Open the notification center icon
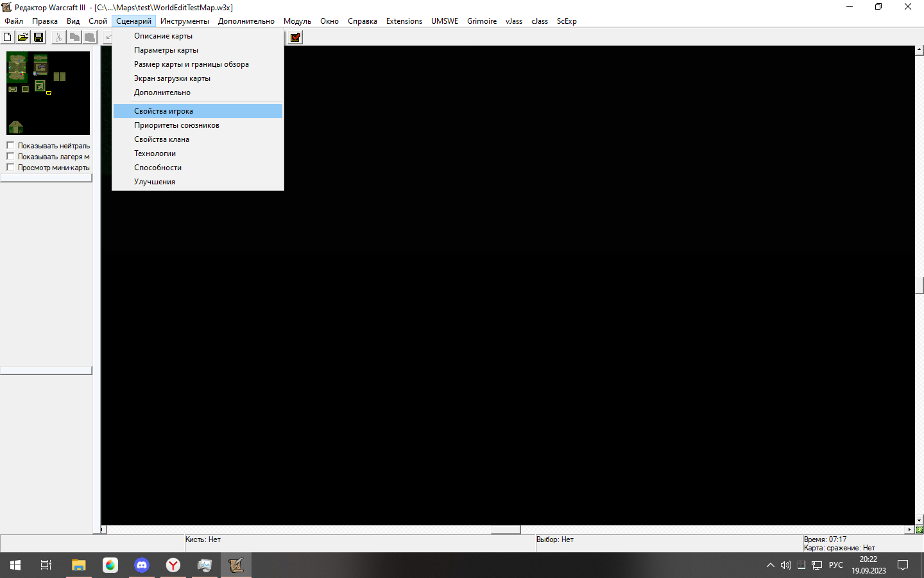This screenshot has width=924, height=578. (903, 565)
